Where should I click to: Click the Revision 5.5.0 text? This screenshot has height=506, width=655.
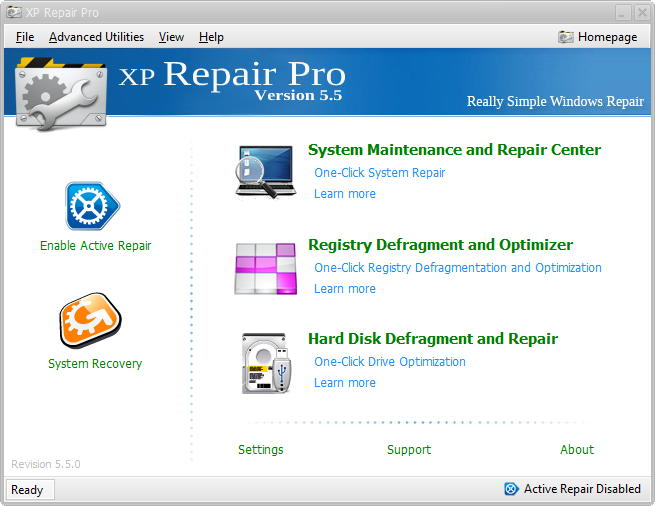tap(46, 464)
